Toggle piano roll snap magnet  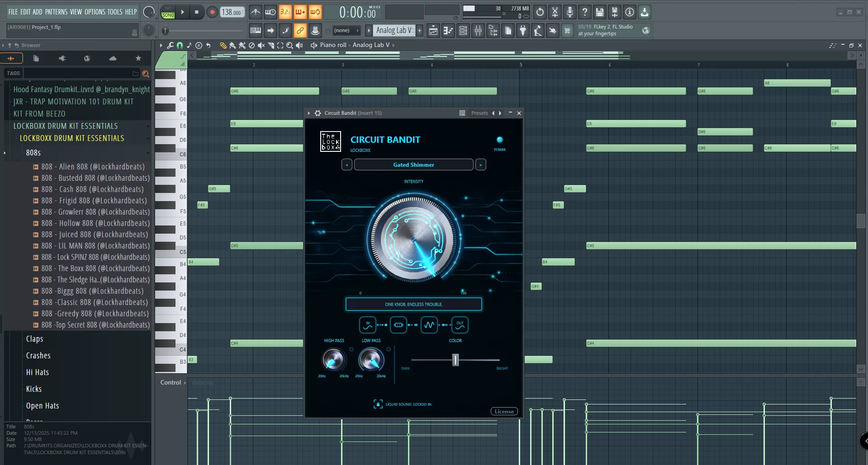(x=180, y=45)
